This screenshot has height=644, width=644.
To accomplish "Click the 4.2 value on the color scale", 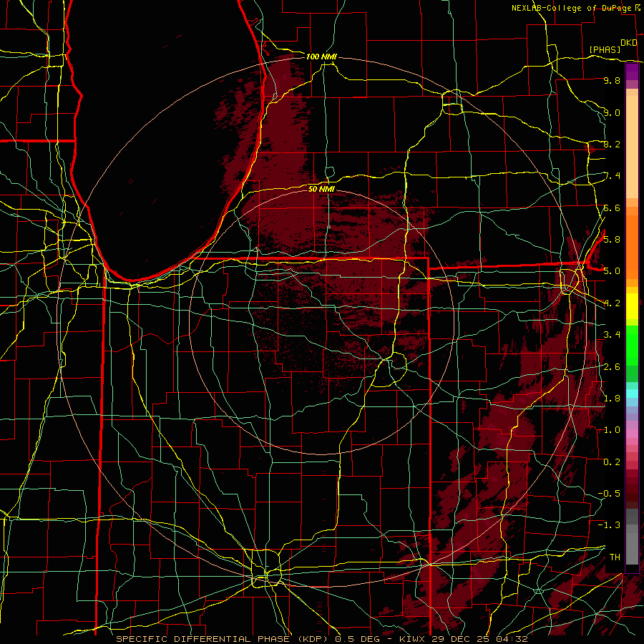I will click(x=612, y=303).
